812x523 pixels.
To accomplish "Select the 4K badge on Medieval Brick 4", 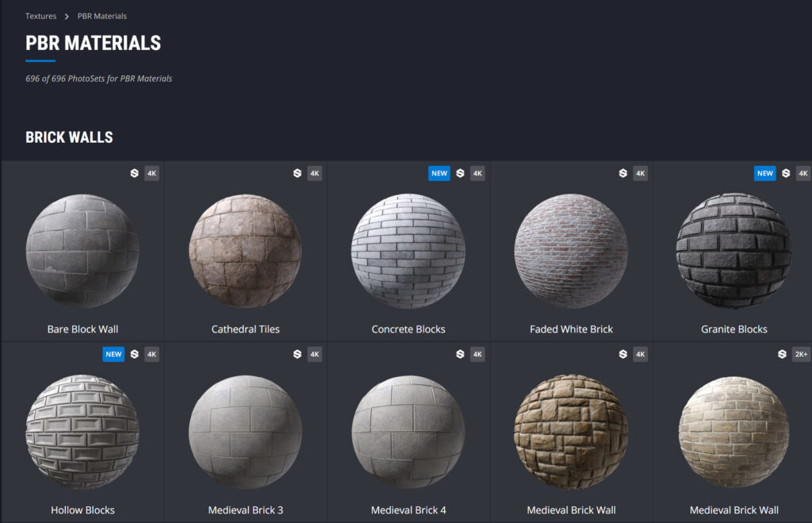I will [x=477, y=354].
